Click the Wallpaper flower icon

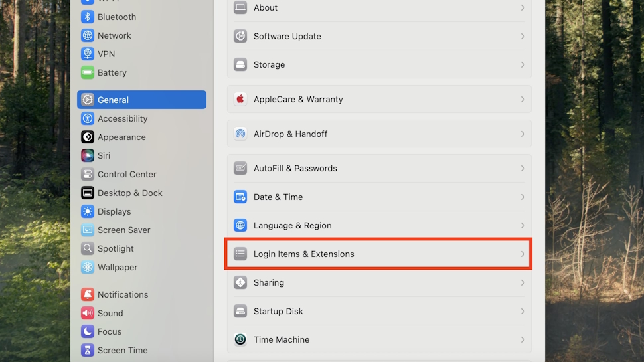click(87, 267)
